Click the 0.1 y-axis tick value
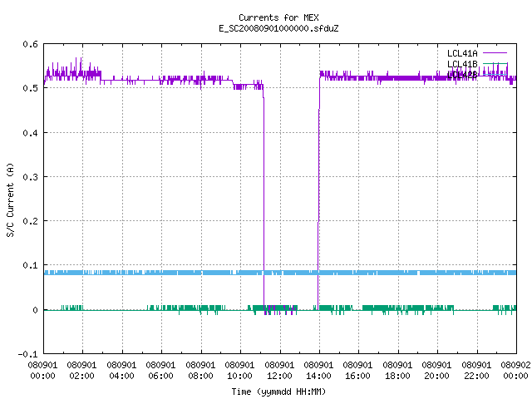The height and width of the screenshot is (399, 532). (x=30, y=265)
